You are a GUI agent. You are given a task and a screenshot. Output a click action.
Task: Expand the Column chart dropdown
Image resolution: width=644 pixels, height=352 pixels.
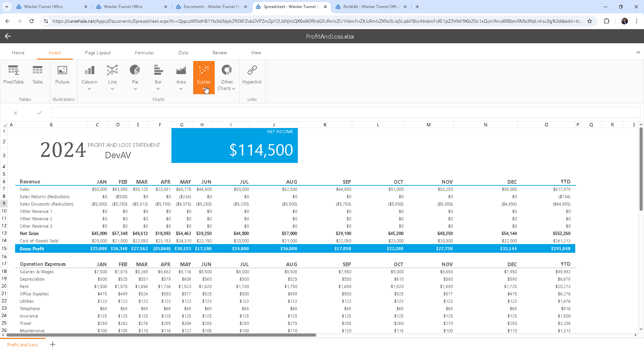click(89, 89)
